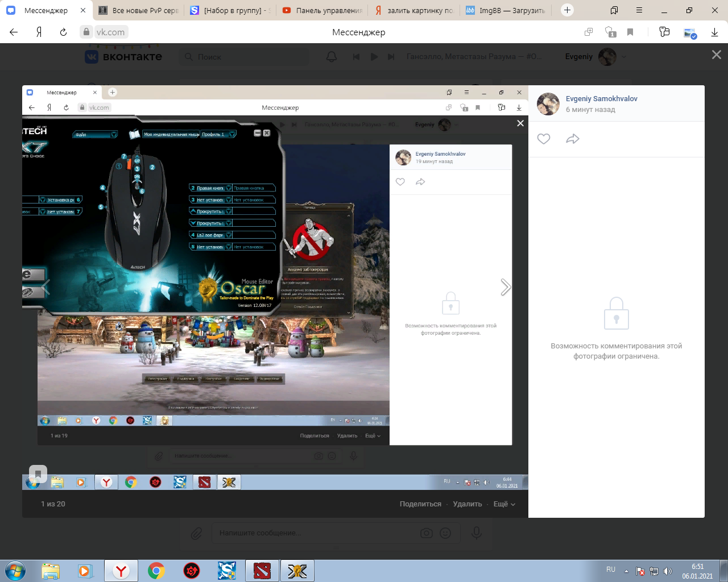Screen dimensions: 728x582
Task: Open Dota 2 from the bottom Windows taskbar
Action: pos(262,571)
